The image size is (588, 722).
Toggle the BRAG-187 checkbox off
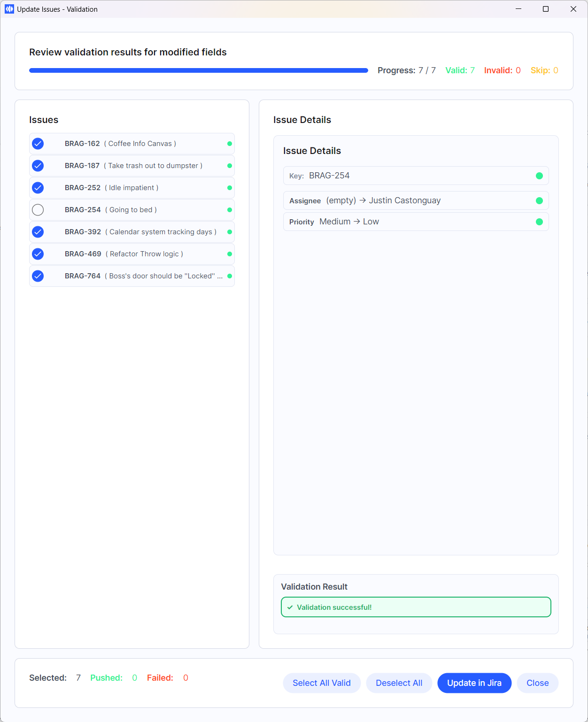38,166
